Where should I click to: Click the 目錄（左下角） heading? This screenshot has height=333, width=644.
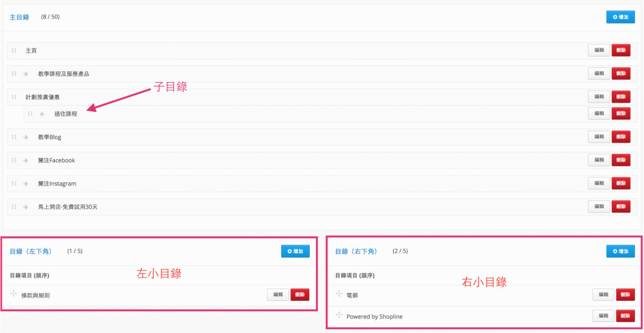pos(31,251)
